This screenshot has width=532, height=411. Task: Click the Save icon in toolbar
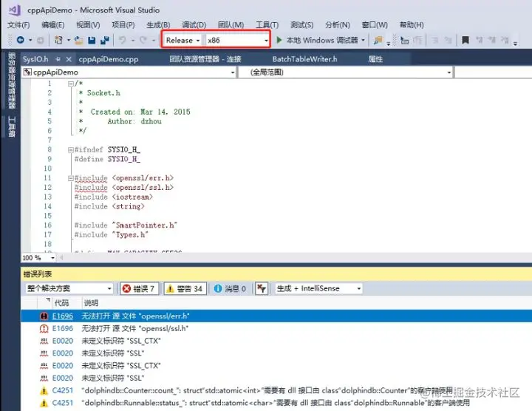(x=92, y=40)
